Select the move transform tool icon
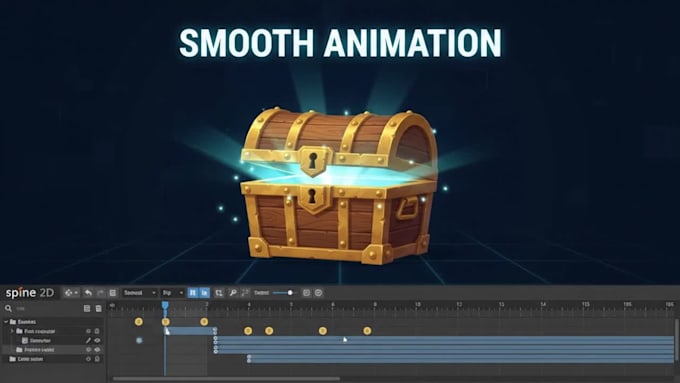Screen dimensions: 680x383 [x=69, y=293]
